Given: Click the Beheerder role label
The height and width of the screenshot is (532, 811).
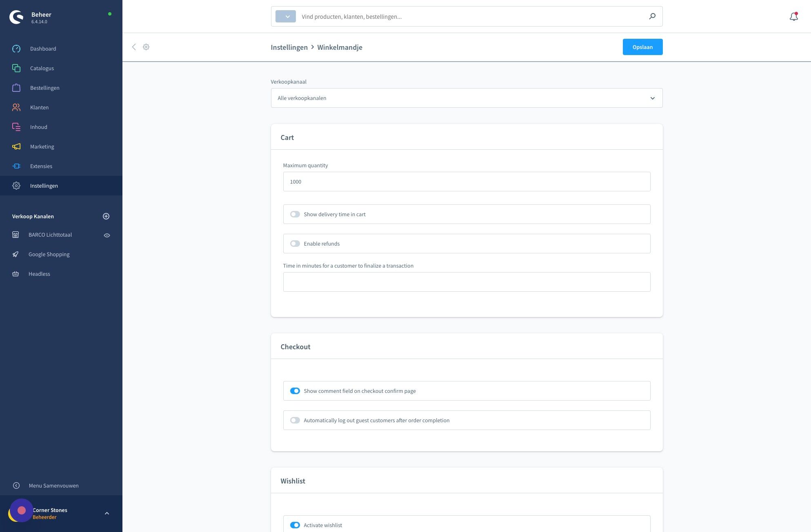Looking at the screenshot, I should coord(44,517).
